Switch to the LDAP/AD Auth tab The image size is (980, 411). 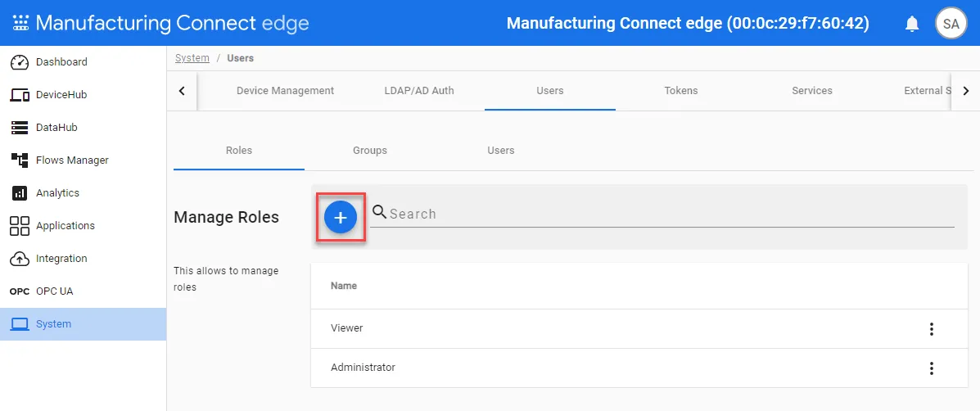(x=418, y=91)
